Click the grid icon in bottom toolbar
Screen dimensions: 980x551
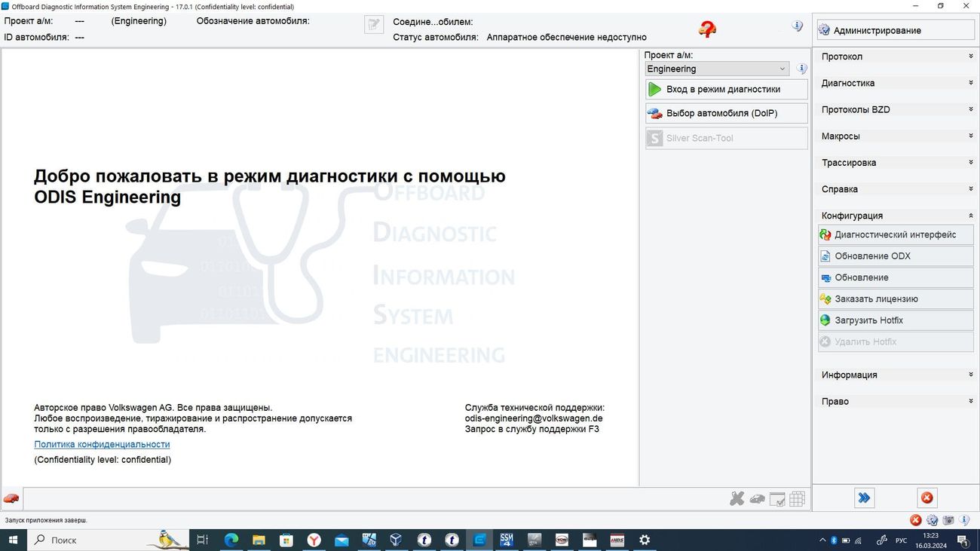797,498
